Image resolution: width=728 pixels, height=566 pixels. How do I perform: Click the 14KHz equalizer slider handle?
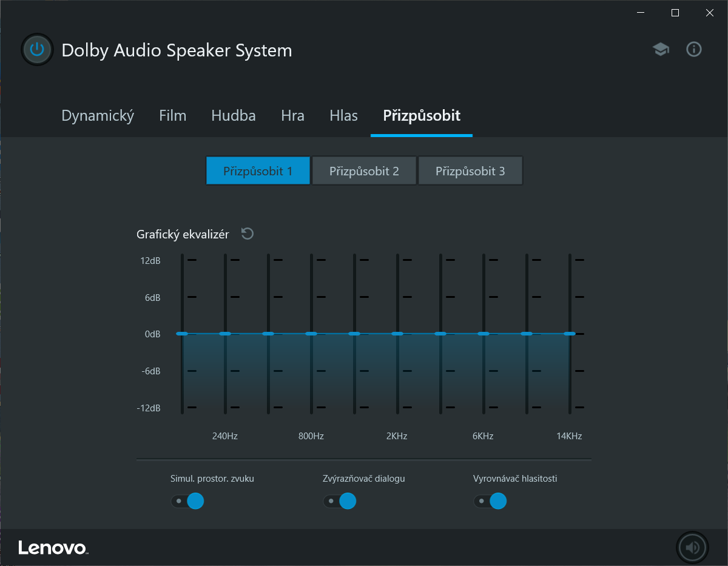coord(569,334)
